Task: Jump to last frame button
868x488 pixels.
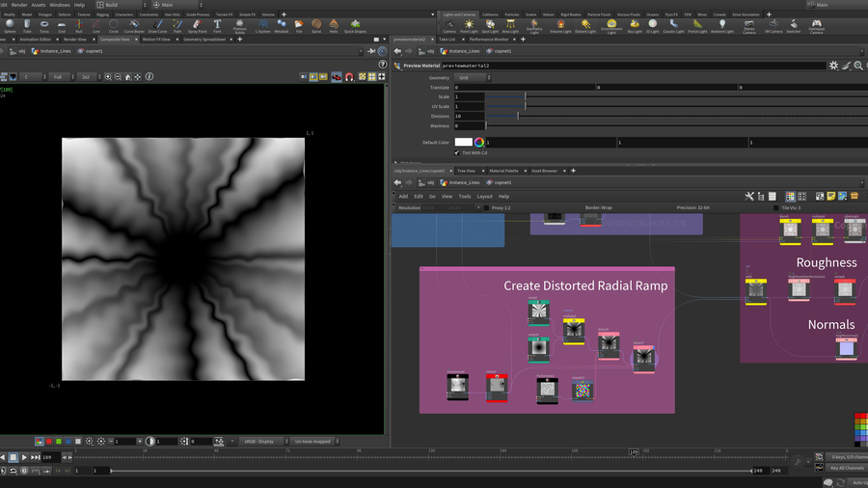Action: 35,457
